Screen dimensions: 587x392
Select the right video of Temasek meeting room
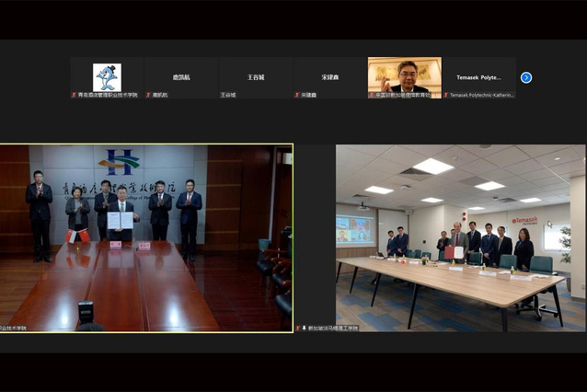pos(459,237)
